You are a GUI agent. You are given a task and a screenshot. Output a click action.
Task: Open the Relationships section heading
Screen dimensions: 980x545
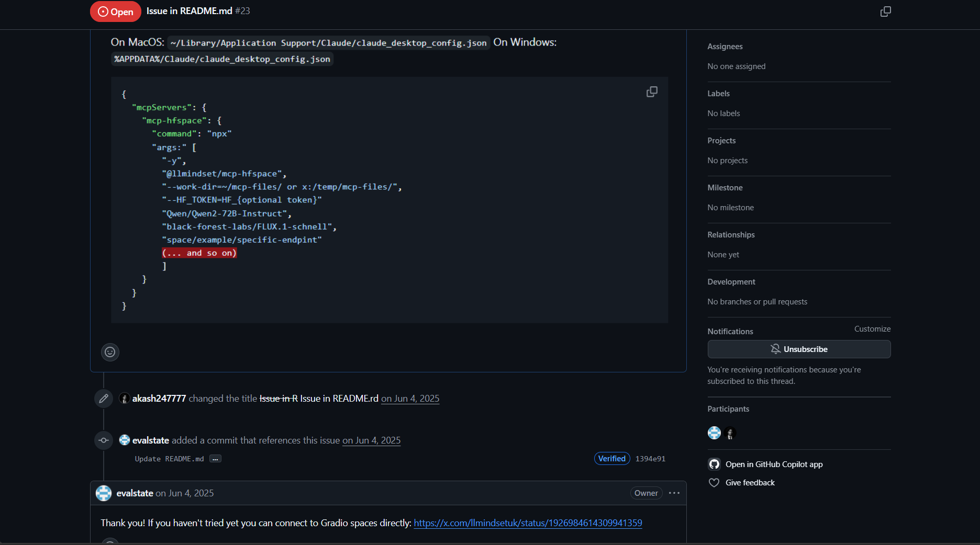tap(731, 235)
